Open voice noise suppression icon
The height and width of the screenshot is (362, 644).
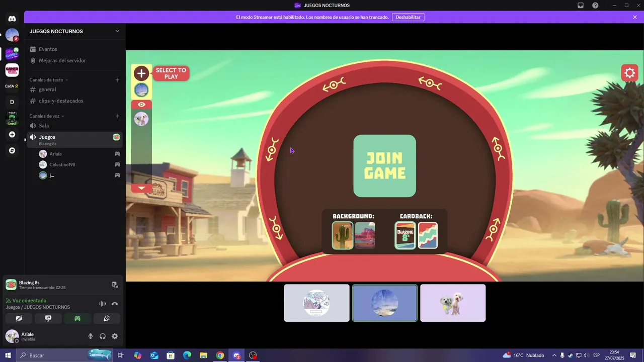(x=103, y=304)
